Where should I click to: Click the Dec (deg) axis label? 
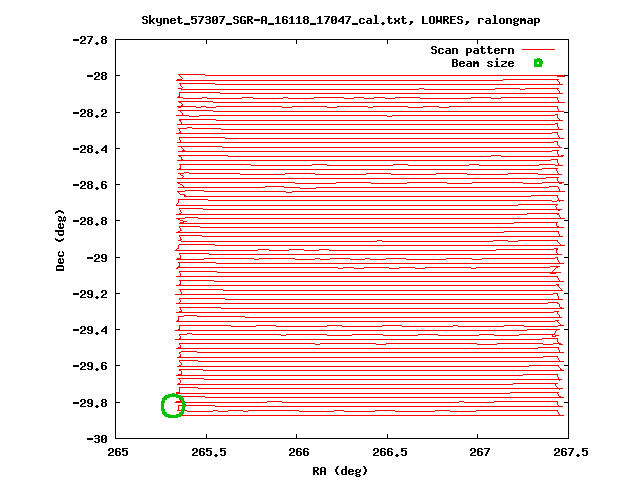pos(60,240)
